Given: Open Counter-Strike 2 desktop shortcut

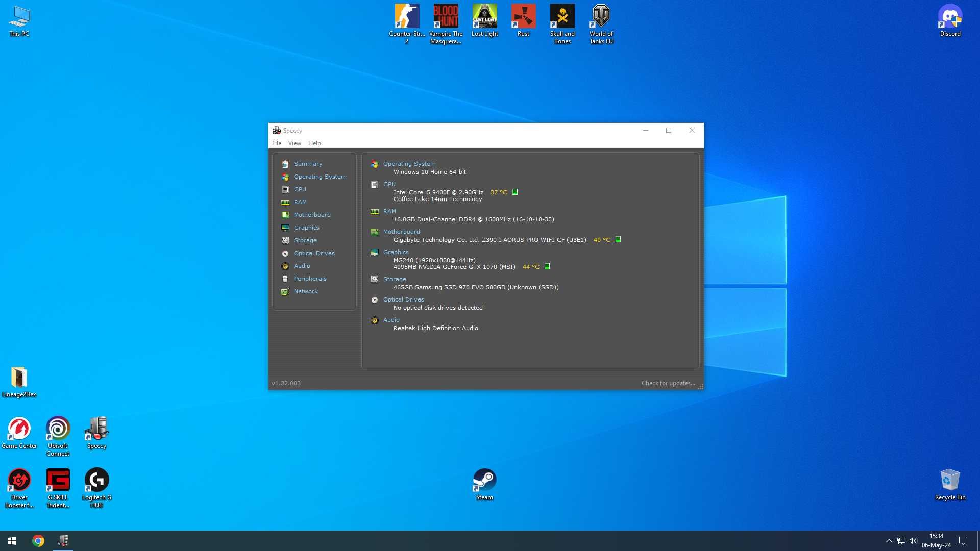Looking at the screenshot, I should click(407, 24).
